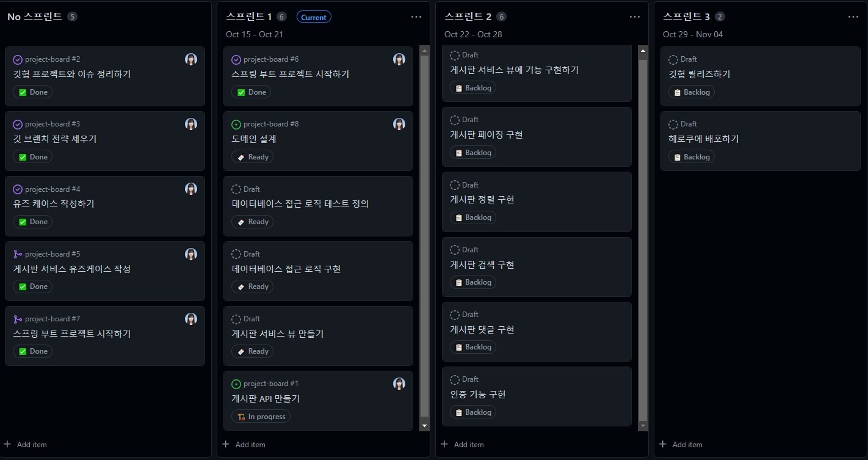Click assignee avatar on project-board #3 card

pyautogui.click(x=191, y=124)
